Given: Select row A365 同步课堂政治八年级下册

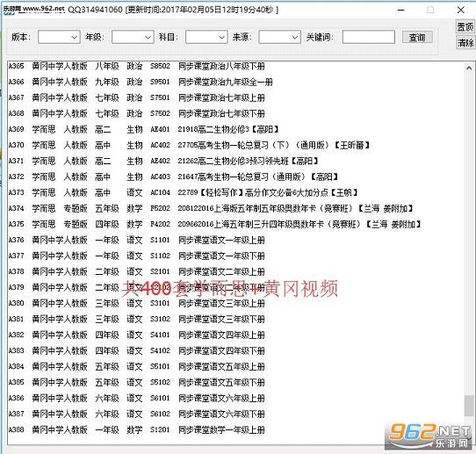Looking at the screenshot, I should [x=137, y=66].
